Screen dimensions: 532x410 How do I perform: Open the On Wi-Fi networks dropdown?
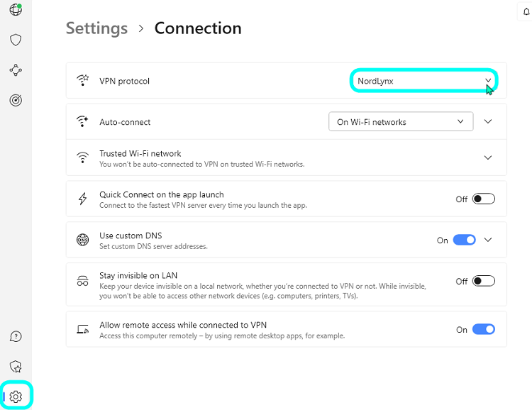click(x=401, y=121)
